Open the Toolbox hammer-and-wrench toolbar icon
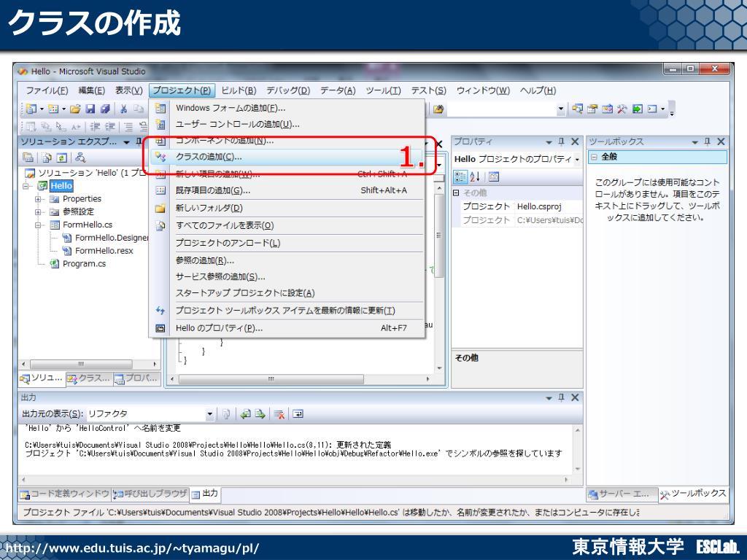 [x=622, y=109]
